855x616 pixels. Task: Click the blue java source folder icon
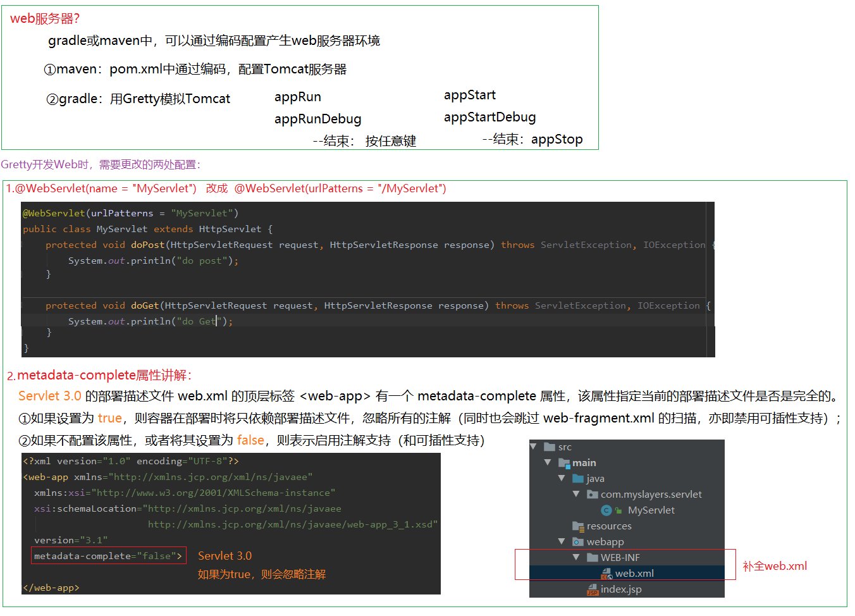(578, 479)
